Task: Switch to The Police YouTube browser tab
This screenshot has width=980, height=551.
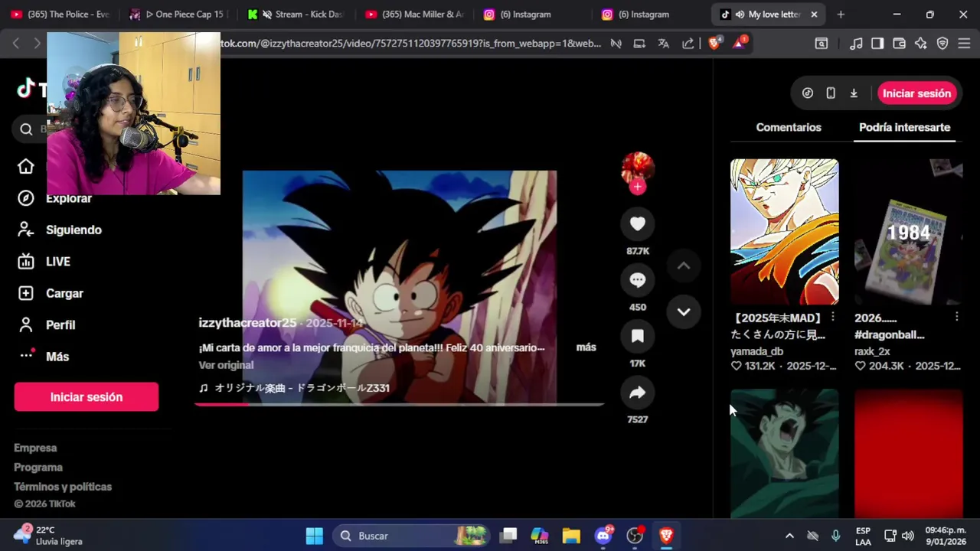Action: [x=60, y=15]
